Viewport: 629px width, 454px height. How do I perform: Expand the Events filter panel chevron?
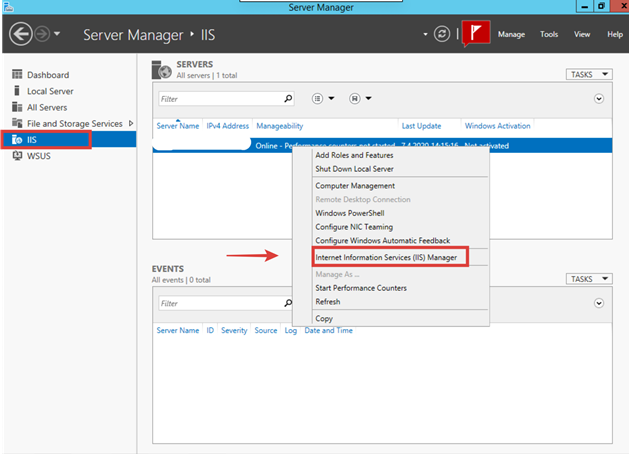(x=599, y=303)
